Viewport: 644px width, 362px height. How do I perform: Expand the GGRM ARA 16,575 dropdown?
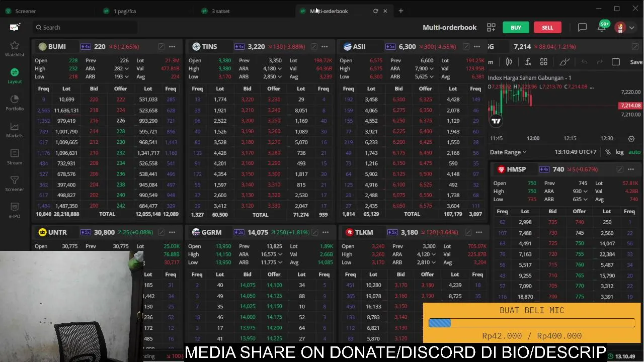click(280, 254)
